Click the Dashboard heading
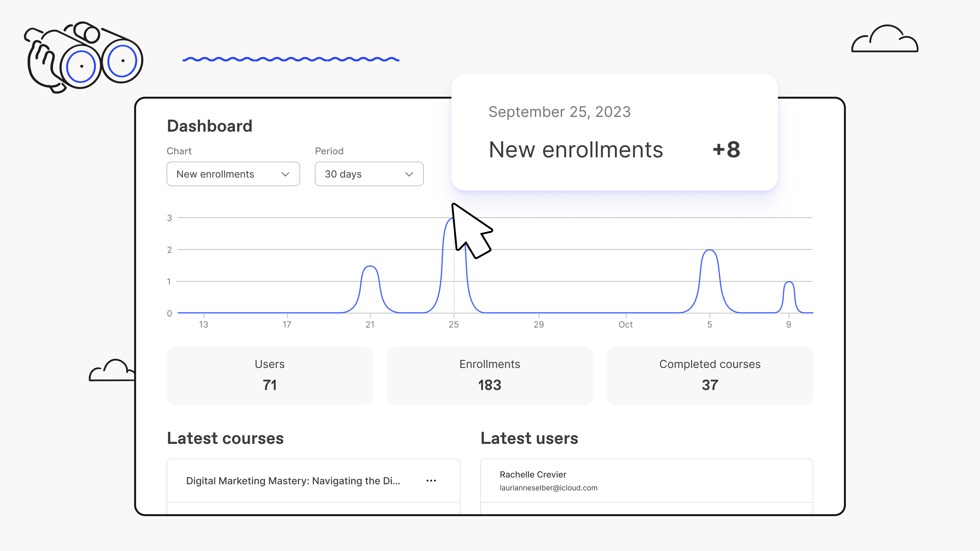This screenshot has width=980, height=551. tap(209, 126)
